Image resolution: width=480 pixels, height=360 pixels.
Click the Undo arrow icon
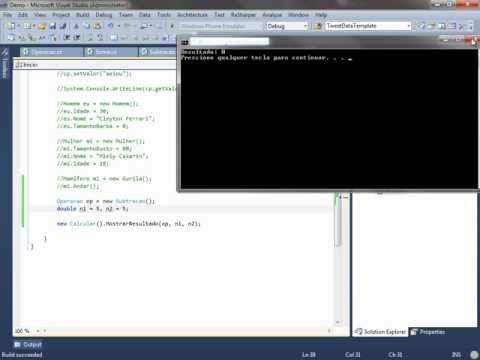click(x=110, y=26)
